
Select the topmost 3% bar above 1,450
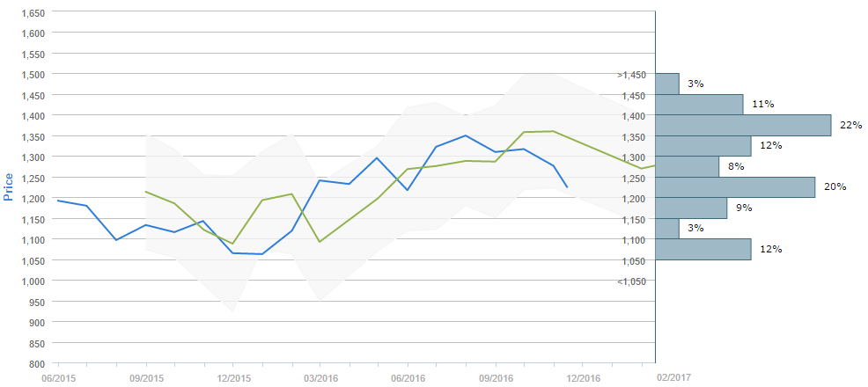(667, 84)
